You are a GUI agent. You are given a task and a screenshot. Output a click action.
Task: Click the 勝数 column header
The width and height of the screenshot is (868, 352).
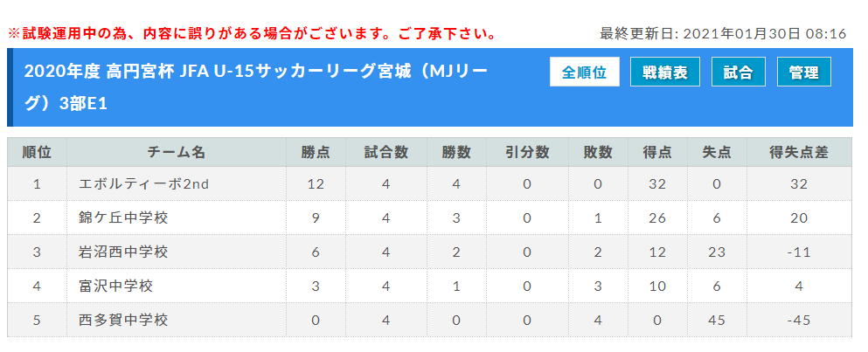click(x=456, y=153)
